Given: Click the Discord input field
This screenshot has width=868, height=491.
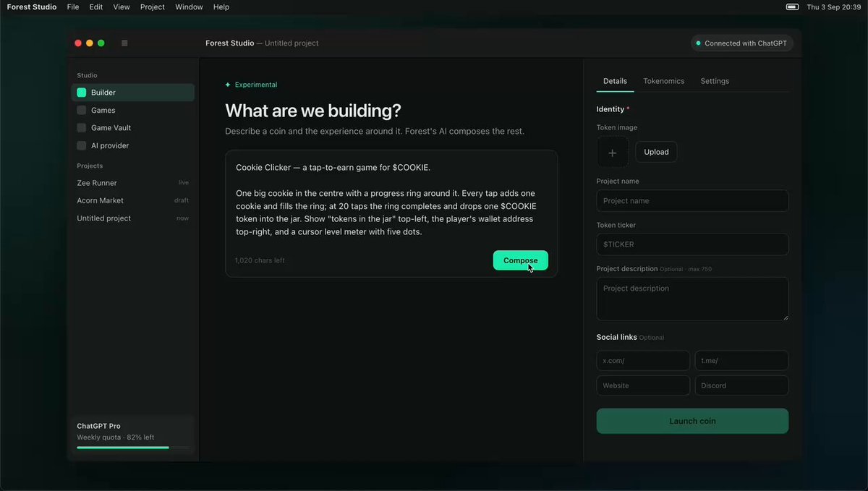Looking at the screenshot, I should (741, 385).
